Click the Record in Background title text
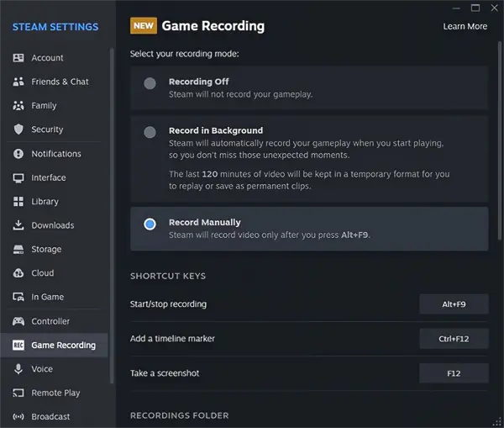The height and width of the screenshot is (428, 504). tap(216, 130)
